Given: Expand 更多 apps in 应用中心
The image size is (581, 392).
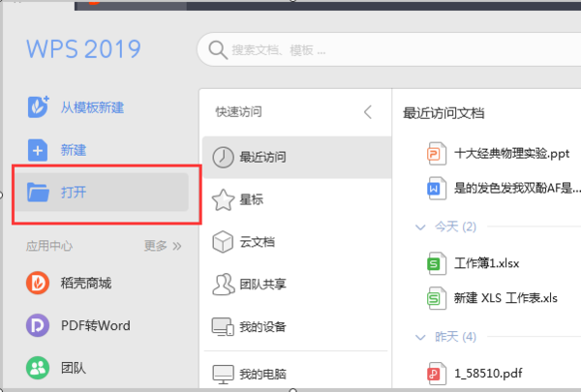Looking at the screenshot, I should tap(163, 246).
